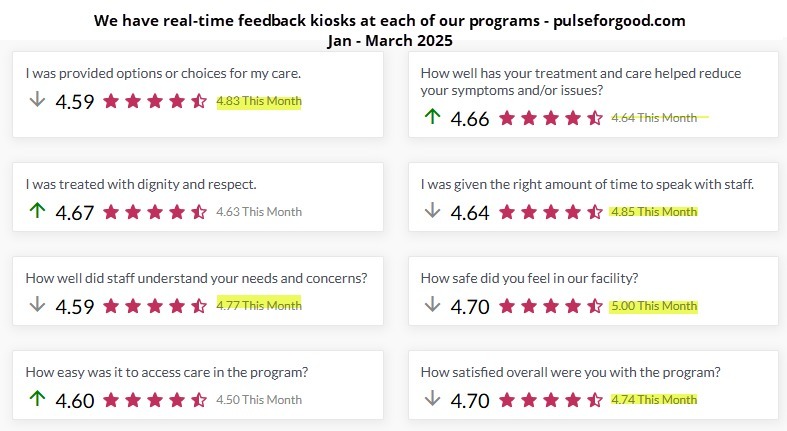Viewport: 787px width, 431px height.
Task: Click the green up arrow beside 4.67 dignity score
Action: point(37,210)
